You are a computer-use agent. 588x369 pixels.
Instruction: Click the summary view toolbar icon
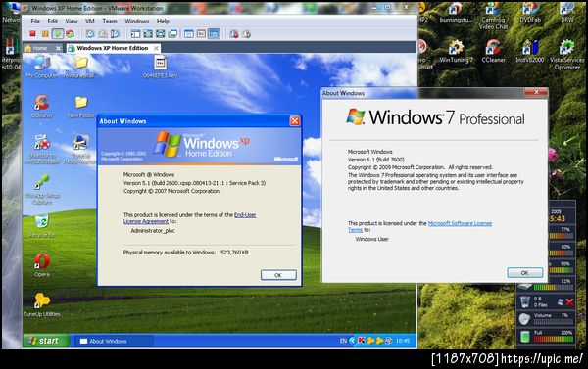click(189, 34)
